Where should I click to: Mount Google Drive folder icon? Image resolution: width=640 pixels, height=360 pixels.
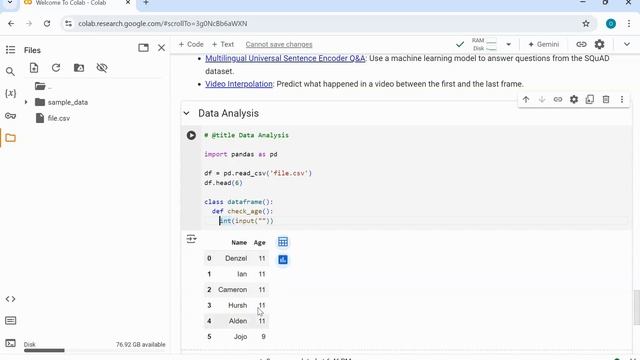[x=79, y=68]
